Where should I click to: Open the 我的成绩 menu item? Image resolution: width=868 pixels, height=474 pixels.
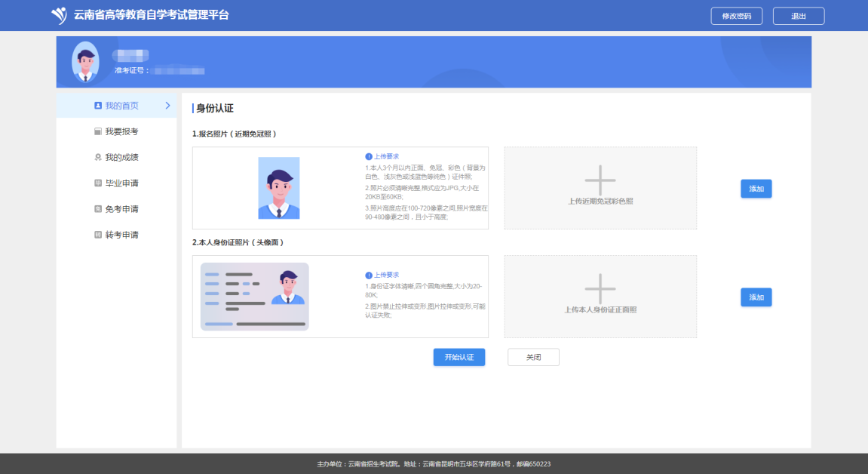(x=121, y=157)
